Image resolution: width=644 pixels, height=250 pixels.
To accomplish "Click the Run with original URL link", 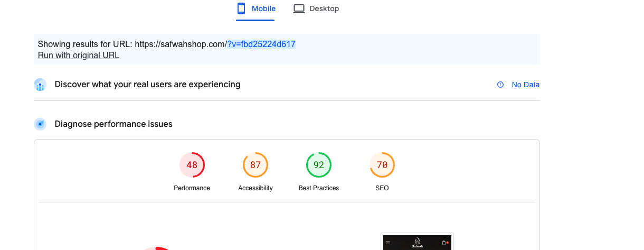I will pyautogui.click(x=79, y=55).
